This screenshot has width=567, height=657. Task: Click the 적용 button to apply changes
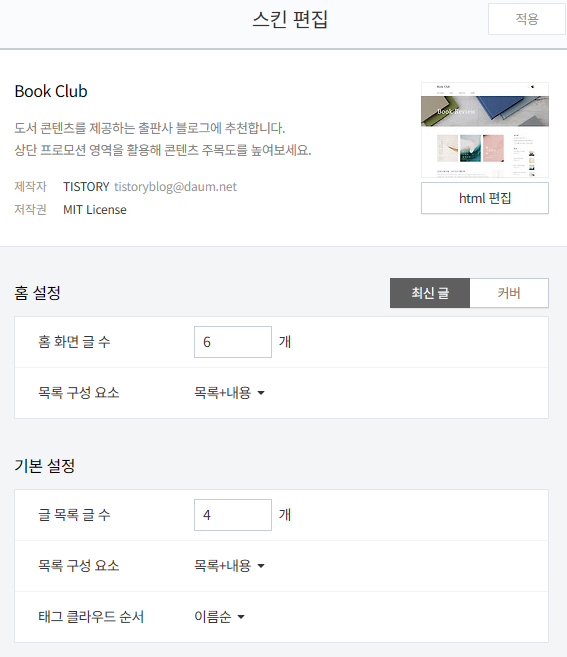527,19
